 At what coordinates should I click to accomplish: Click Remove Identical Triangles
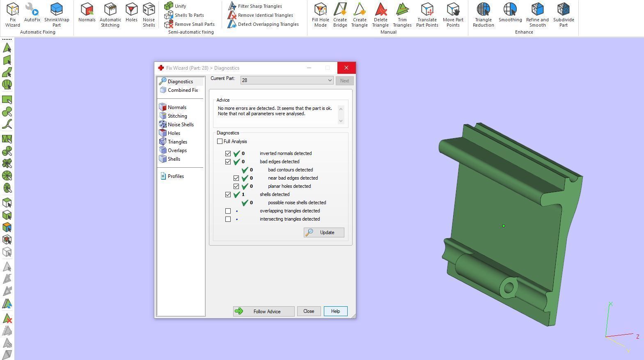pyautogui.click(x=260, y=15)
